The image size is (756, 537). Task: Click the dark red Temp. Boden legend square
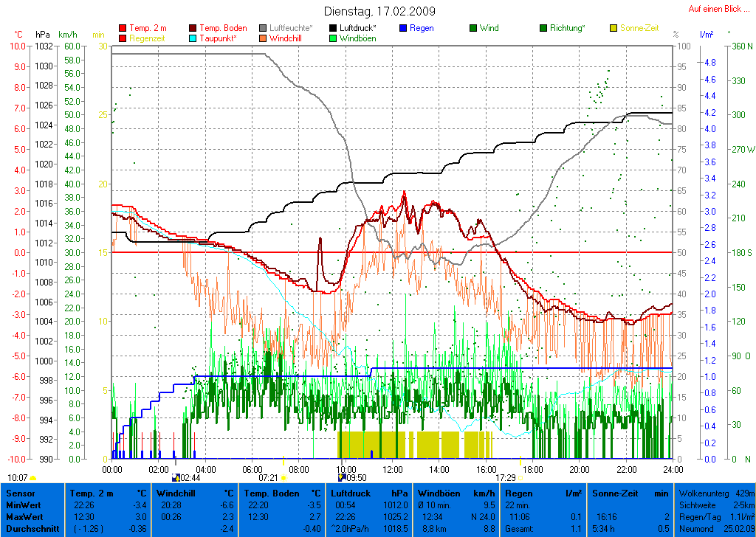point(194,28)
